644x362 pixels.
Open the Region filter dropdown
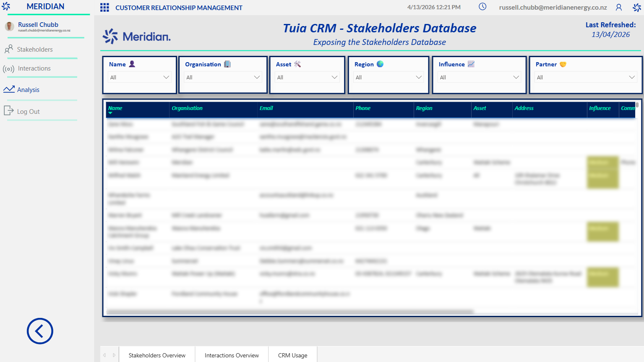point(388,77)
